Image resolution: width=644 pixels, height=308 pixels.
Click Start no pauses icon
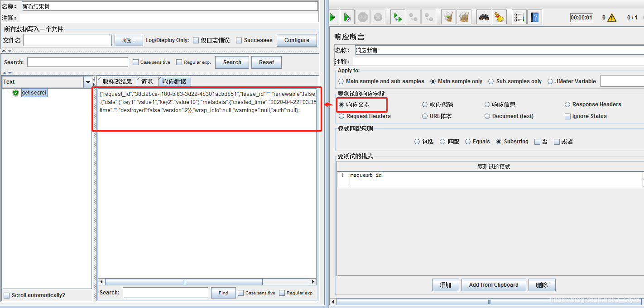347,18
